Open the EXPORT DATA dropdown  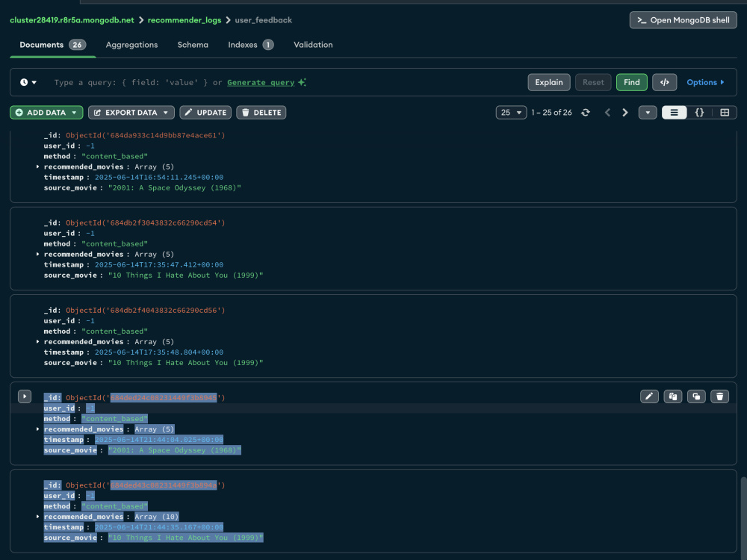131,113
